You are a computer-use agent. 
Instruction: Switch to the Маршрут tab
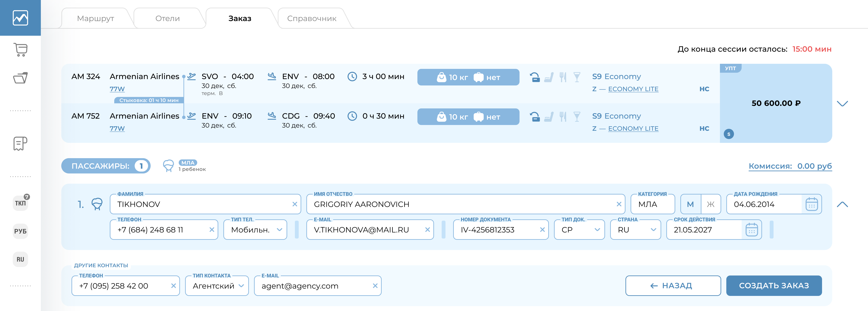tap(95, 18)
